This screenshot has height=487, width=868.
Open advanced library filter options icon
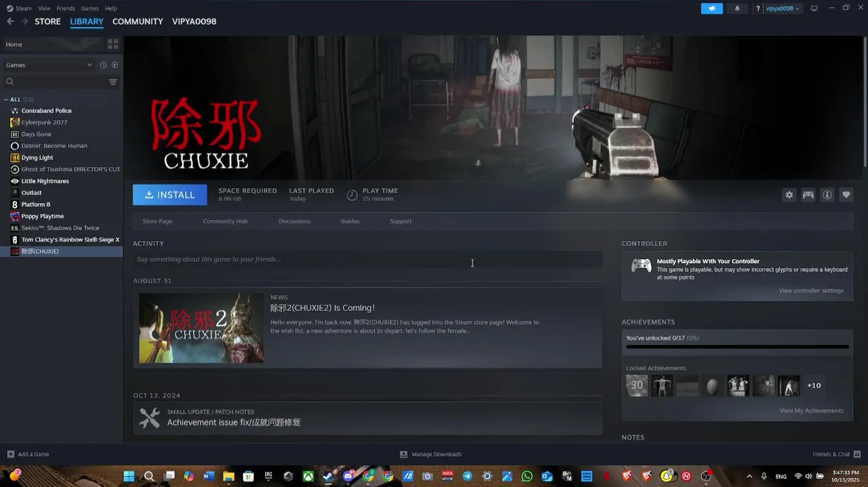(113, 82)
